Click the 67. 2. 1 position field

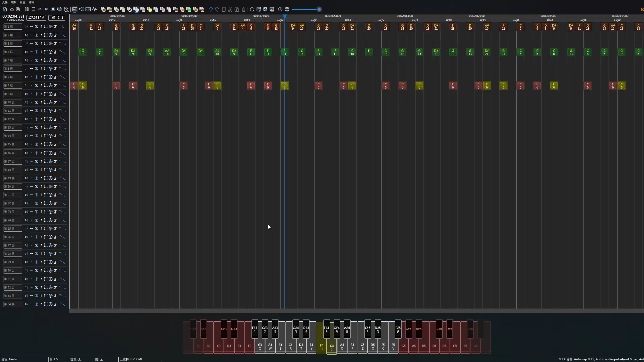coord(57,17)
